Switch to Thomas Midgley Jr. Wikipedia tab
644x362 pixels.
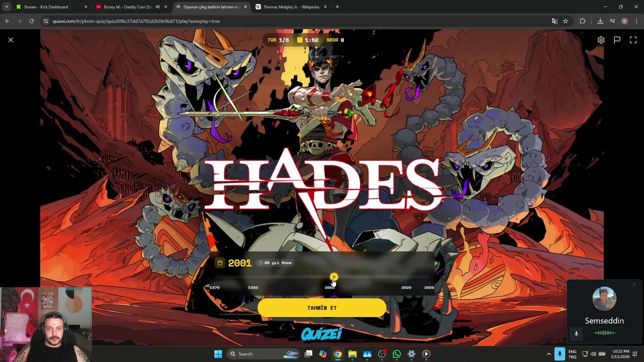[x=291, y=7]
